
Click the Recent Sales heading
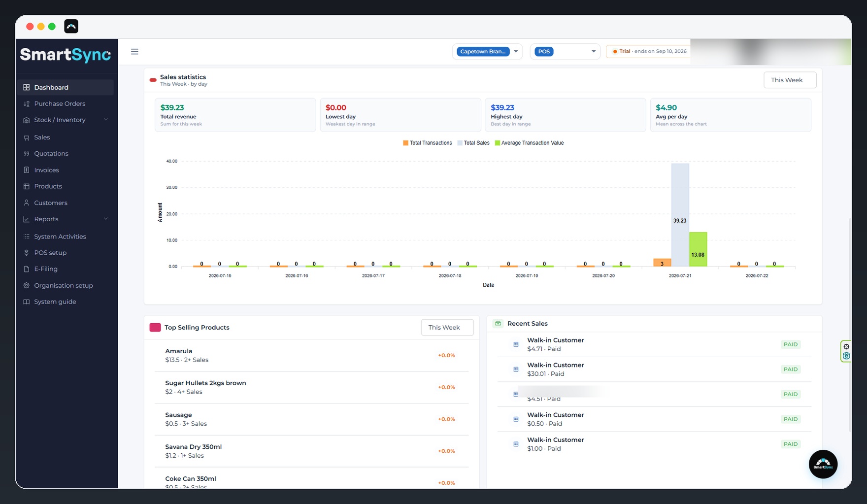click(528, 324)
